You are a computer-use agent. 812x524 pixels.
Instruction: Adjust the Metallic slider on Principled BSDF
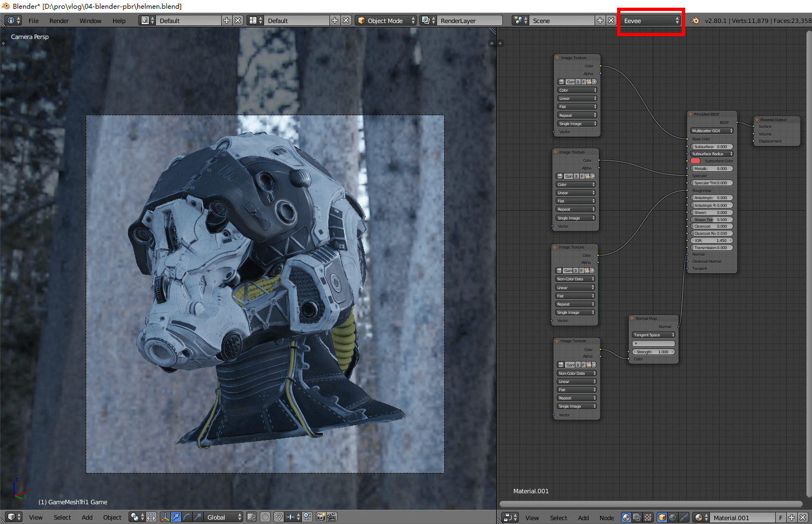click(x=712, y=168)
